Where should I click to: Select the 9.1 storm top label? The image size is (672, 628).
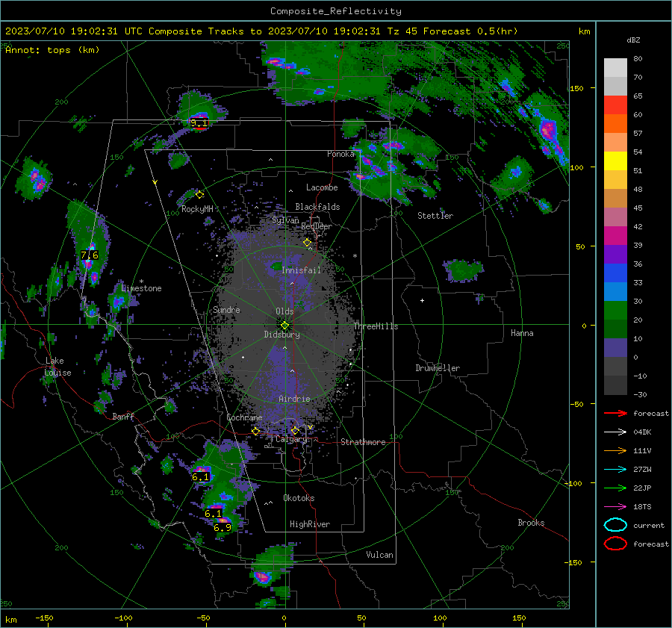[x=199, y=123]
